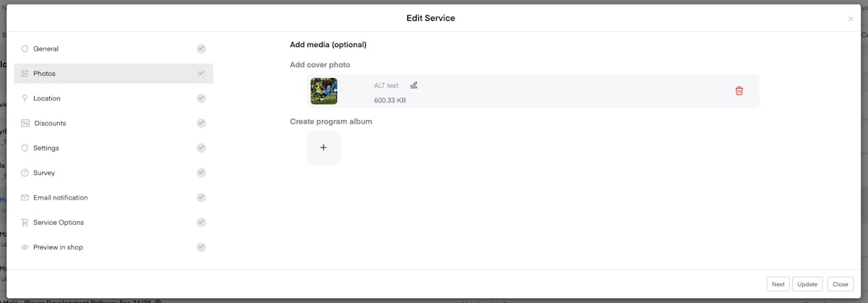Click the Email notification envelope icon
The width and height of the screenshot is (868, 303).
(25, 197)
